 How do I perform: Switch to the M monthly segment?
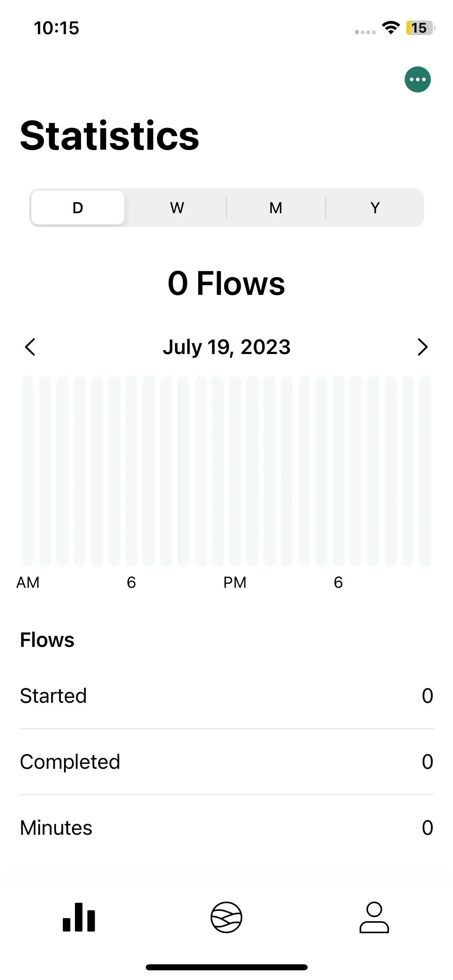click(276, 208)
